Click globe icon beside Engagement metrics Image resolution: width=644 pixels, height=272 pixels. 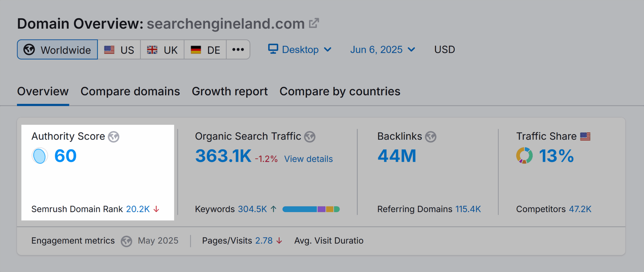(x=126, y=241)
